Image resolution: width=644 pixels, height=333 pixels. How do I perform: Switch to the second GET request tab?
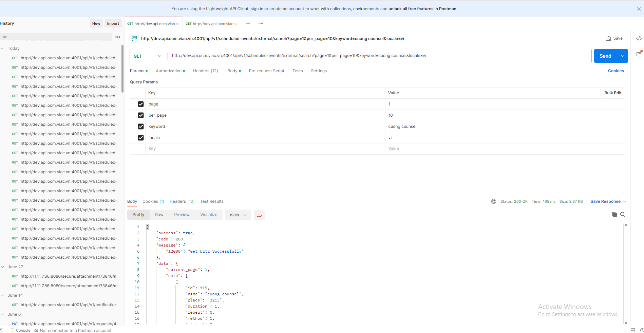211,24
